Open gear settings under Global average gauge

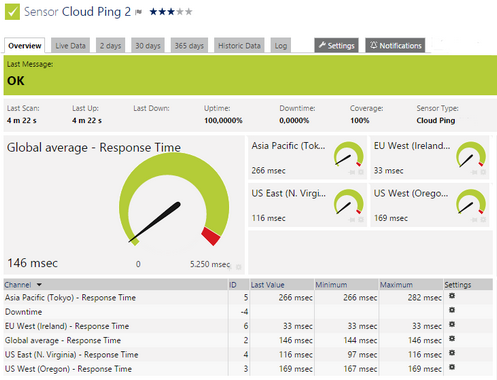click(x=239, y=267)
